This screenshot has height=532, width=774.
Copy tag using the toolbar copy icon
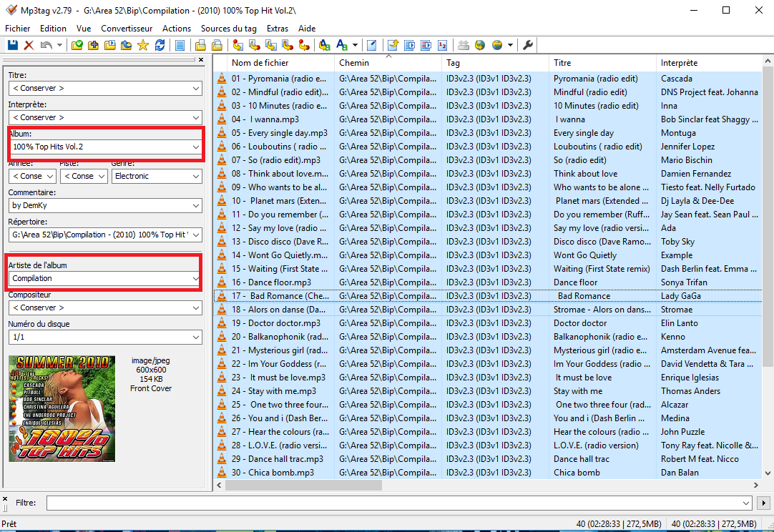(x=200, y=45)
